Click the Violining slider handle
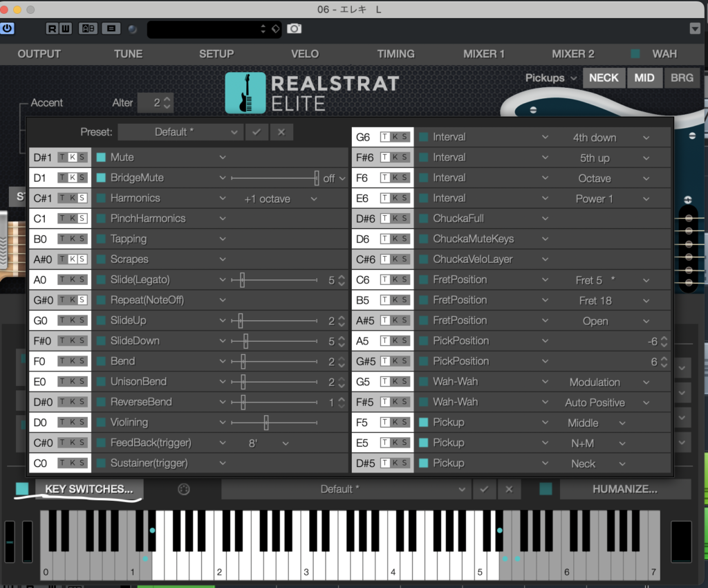 coord(266,422)
